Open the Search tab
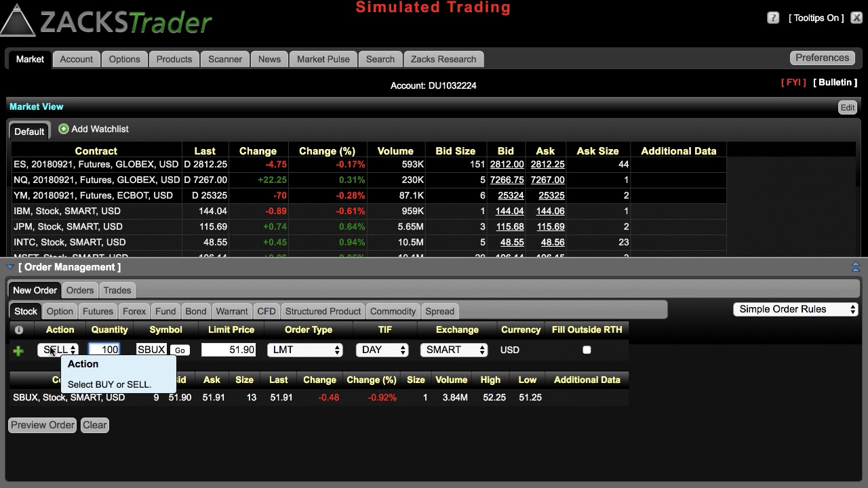This screenshot has height=488, width=868. pyautogui.click(x=380, y=59)
